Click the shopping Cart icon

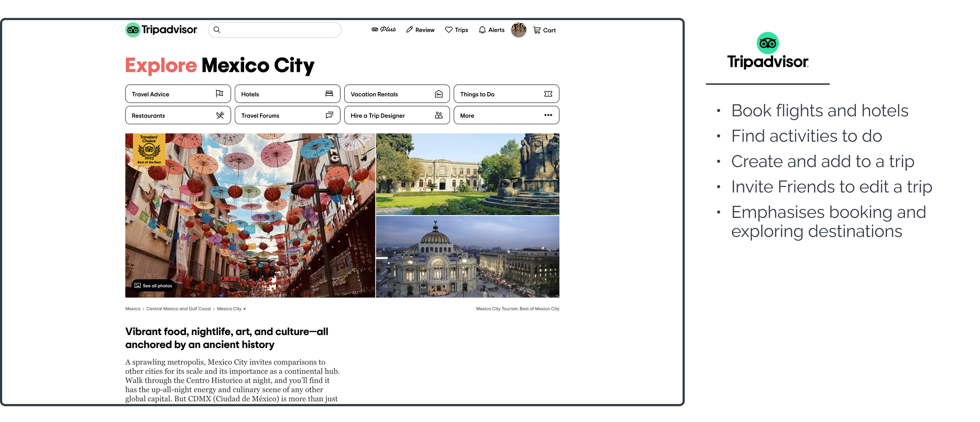[x=537, y=30]
